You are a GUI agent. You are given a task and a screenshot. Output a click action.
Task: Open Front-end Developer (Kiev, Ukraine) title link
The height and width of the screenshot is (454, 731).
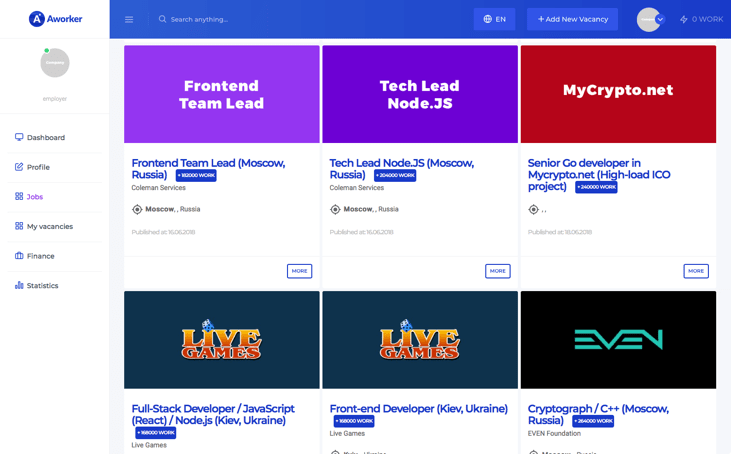(x=419, y=409)
